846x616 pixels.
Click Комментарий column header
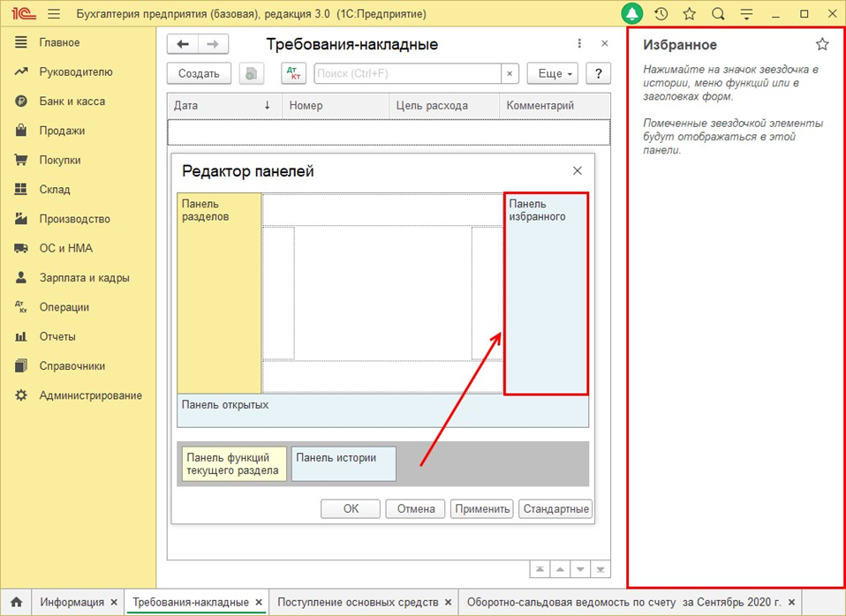[555, 105]
